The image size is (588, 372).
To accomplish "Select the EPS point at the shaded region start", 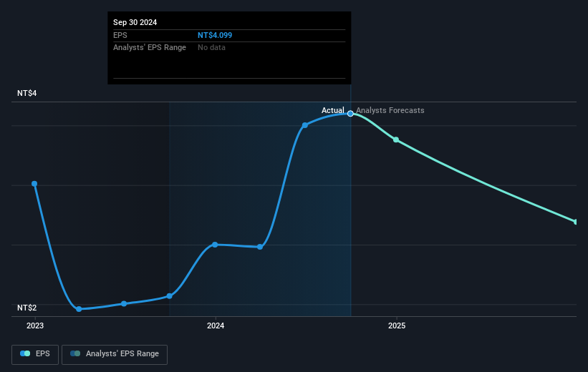I will tap(170, 296).
